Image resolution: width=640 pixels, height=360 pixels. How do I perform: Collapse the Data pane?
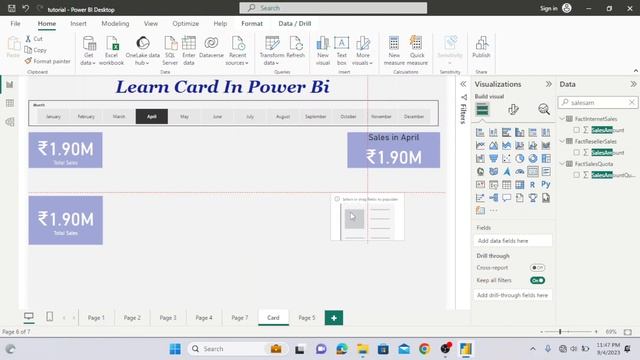click(x=633, y=84)
